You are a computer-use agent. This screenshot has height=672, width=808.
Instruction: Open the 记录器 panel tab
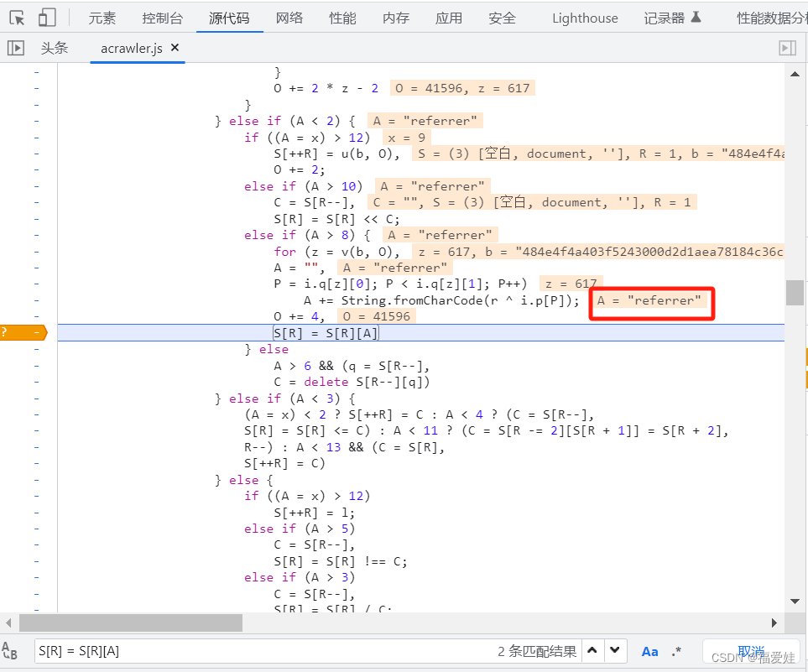(x=665, y=18)
